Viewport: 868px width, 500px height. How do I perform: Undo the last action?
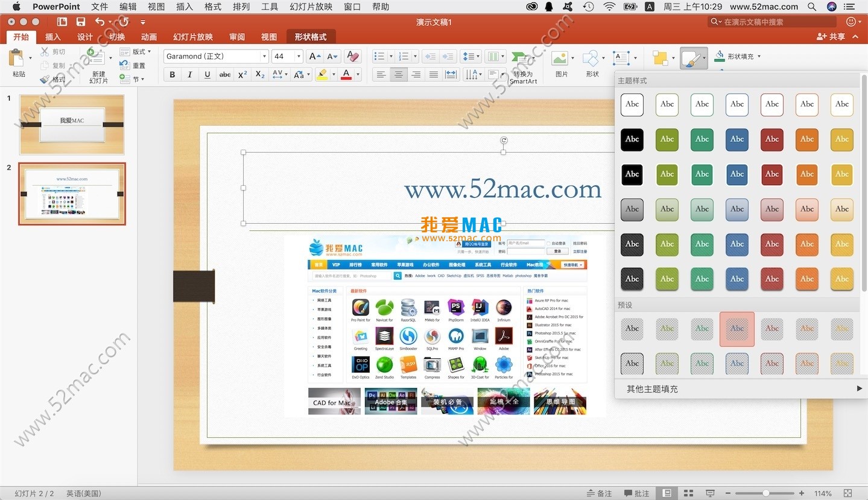point(100,22)
